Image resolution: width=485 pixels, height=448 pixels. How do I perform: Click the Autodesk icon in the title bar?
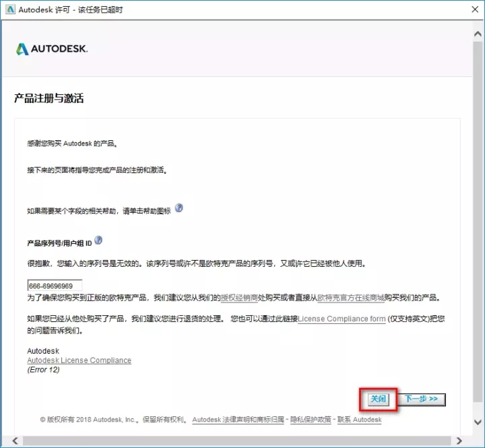(9, 10)
